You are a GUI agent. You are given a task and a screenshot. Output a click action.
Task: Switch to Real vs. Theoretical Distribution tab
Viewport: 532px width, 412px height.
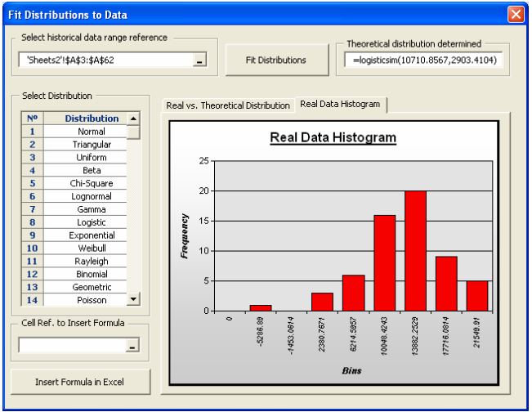point(228,105)
